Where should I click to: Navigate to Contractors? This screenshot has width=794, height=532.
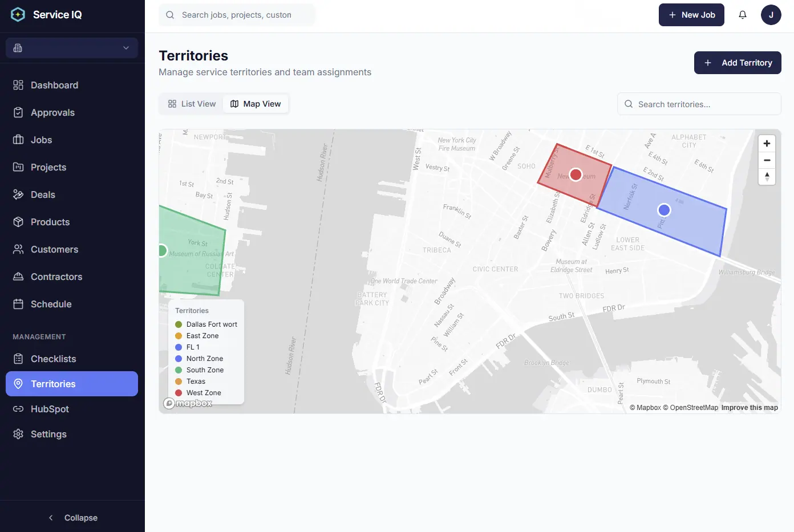click(x=72, y=277)
